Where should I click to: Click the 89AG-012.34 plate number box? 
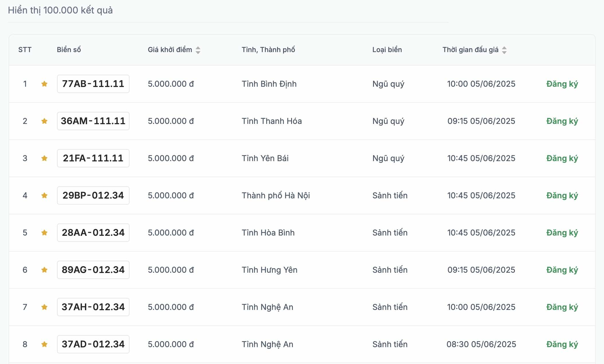coord(93,270)
